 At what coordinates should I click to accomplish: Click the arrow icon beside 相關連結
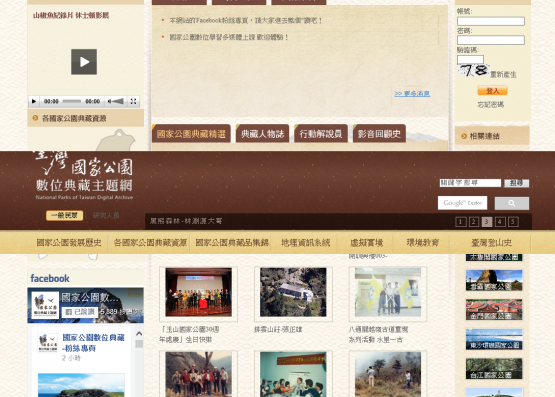click(464, 136)
